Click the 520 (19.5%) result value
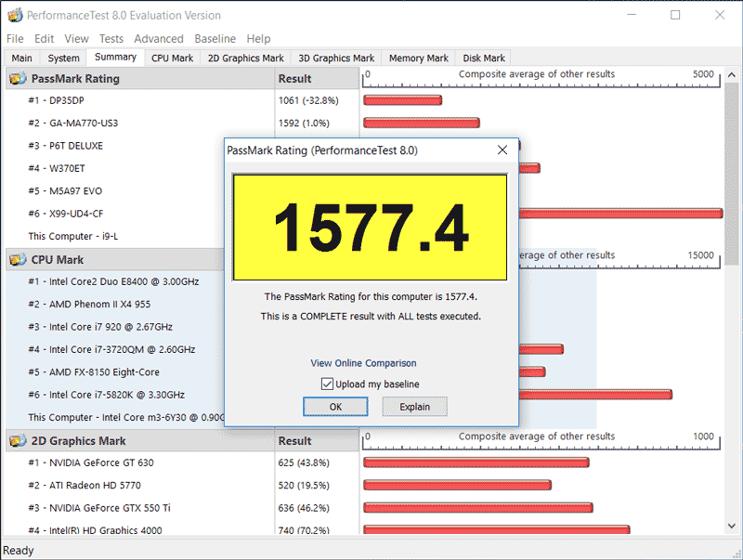743x560 pixels. point(304,485)
